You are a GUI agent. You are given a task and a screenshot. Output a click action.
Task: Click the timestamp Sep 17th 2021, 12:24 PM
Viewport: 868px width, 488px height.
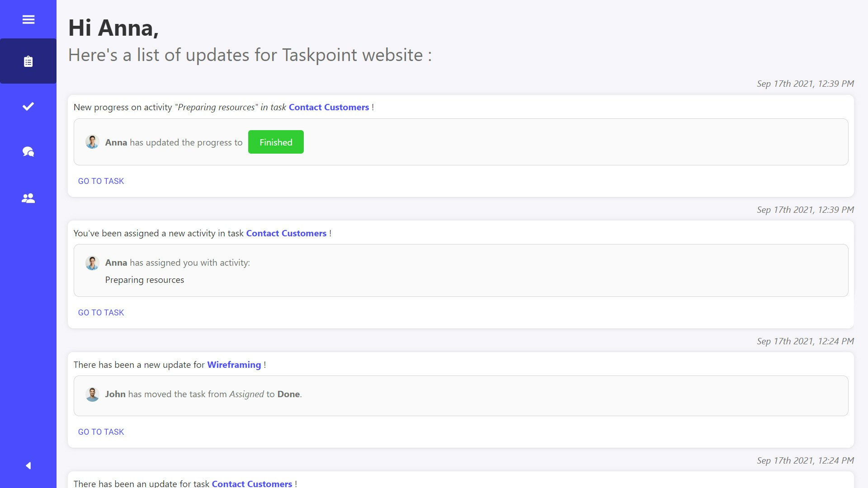point(805,341)
